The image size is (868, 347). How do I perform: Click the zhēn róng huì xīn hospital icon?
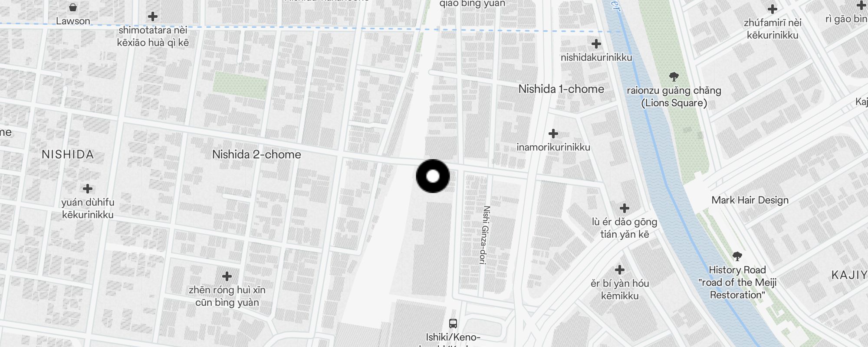click(x=227, y=276)
